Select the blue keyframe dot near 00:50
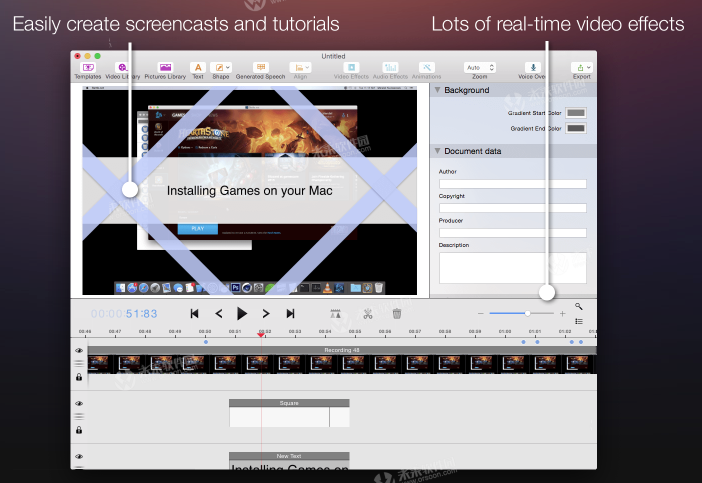Viewport: 702px width, 483px height. [x=206, y=342]
